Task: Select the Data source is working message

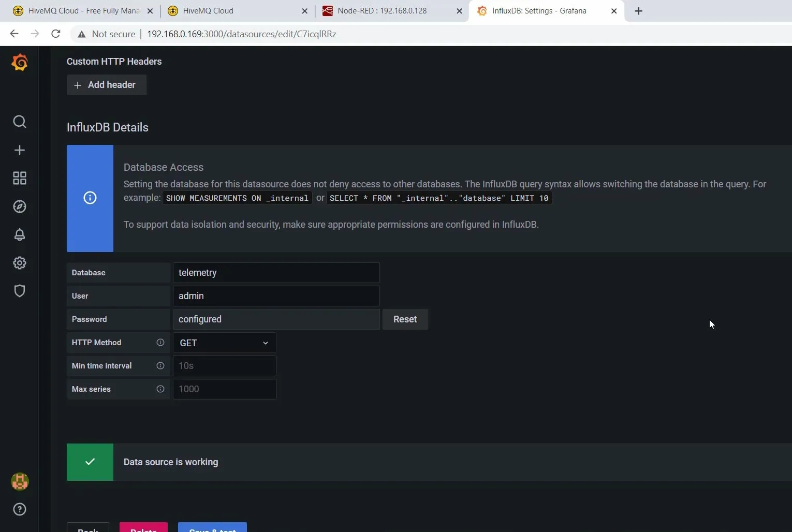Action: point(171,462)
